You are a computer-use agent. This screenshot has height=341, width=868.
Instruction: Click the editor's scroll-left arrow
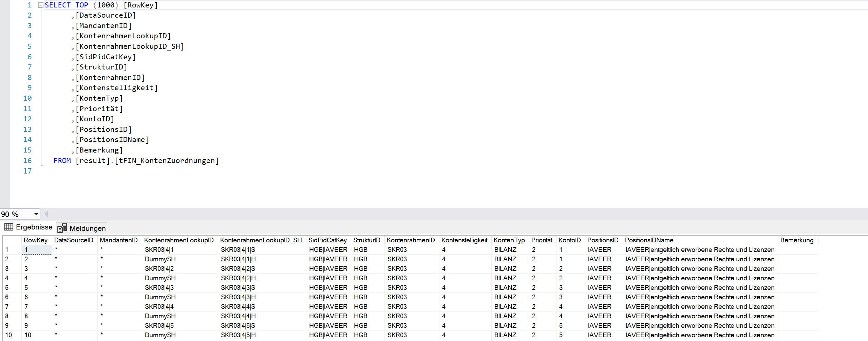coord(46,214)
